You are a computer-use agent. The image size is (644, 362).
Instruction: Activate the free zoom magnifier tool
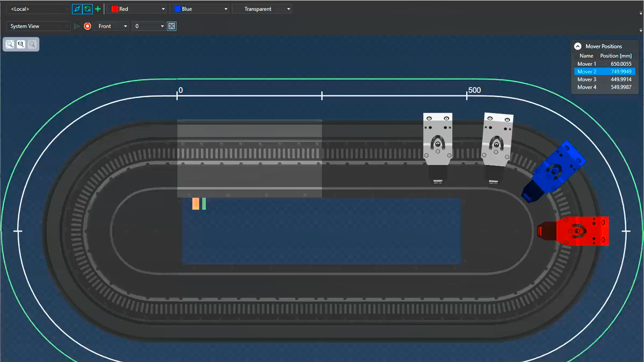pyautogui.click(x=32, y=44)
